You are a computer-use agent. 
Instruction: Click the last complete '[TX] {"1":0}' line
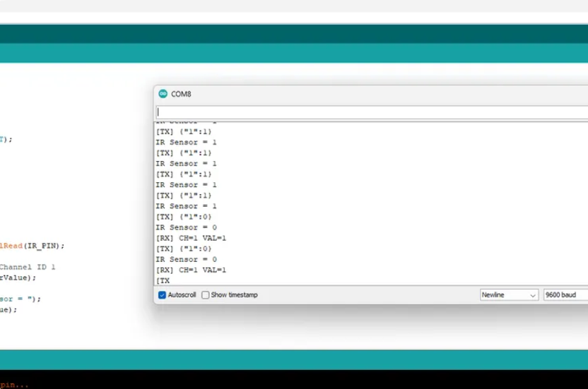pyautogui.click(x=184, y=249)
